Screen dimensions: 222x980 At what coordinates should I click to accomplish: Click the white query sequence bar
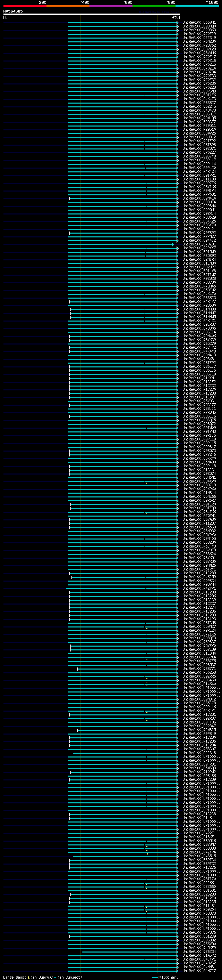coord(92,14)
